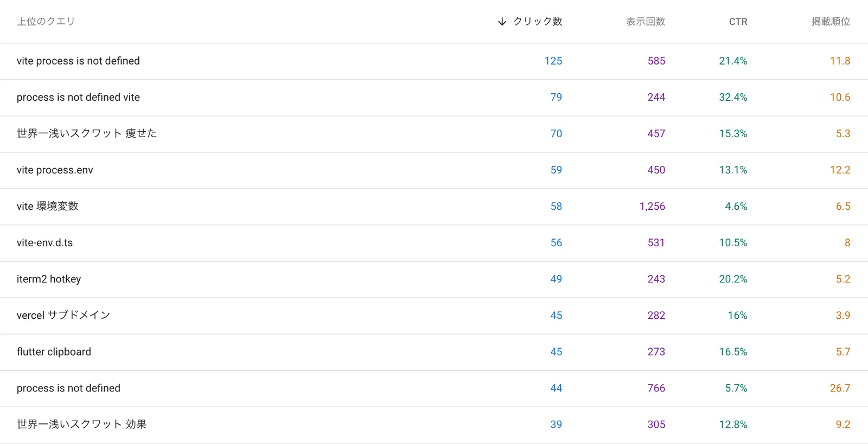
Task: Select the 世界一浅いスクワット 効果 query
Action: [81, 424]
